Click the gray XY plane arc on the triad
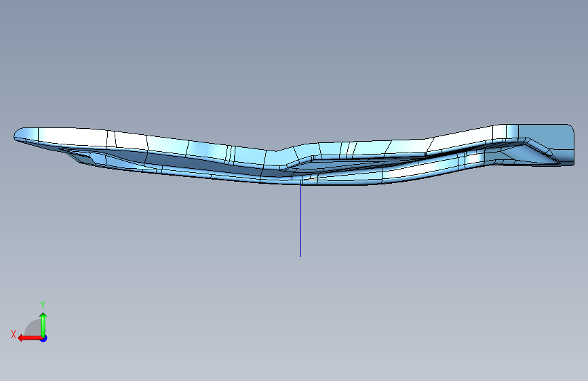Image resolution: width=588 pixels, height=381 pixels. (33, 329)
